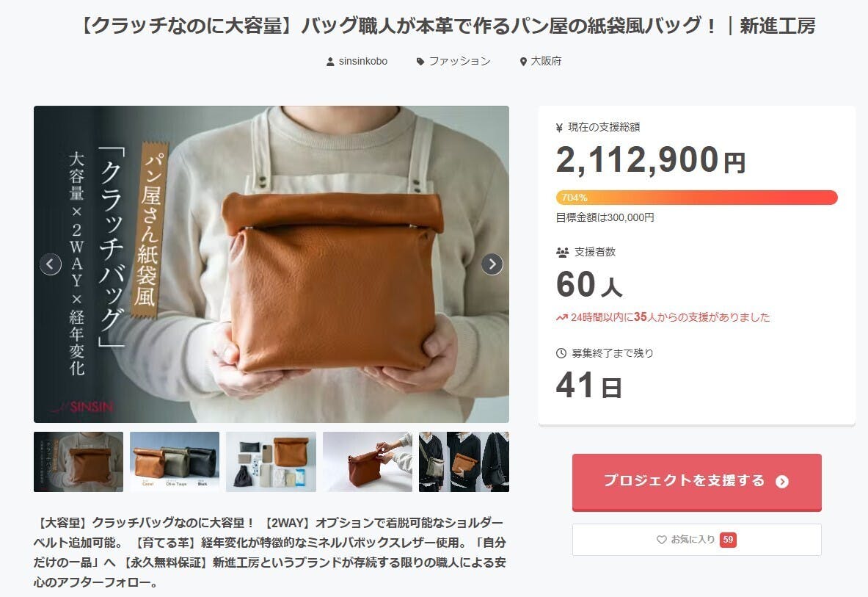Viewport: 868px width, 597px height.
Task: Go to the previous slide in the image carousel
Action: 51,264
